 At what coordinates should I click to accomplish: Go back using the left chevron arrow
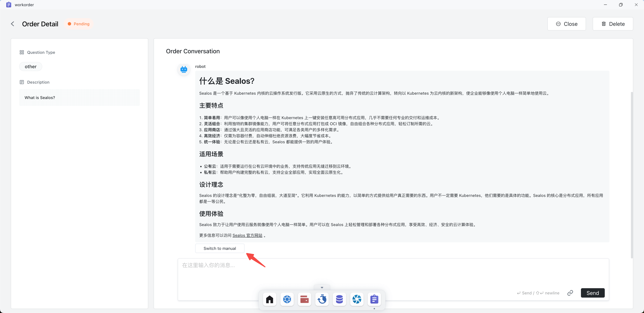13,24
